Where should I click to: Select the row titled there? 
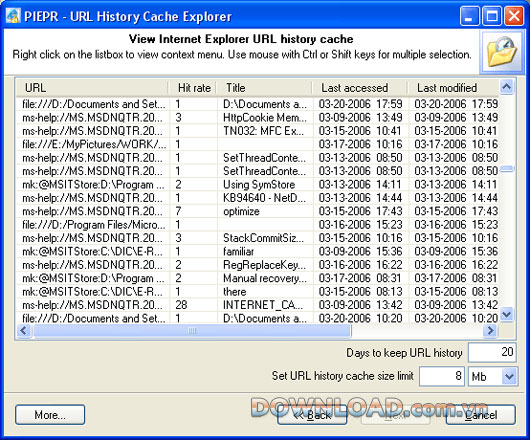pos(258,292)
